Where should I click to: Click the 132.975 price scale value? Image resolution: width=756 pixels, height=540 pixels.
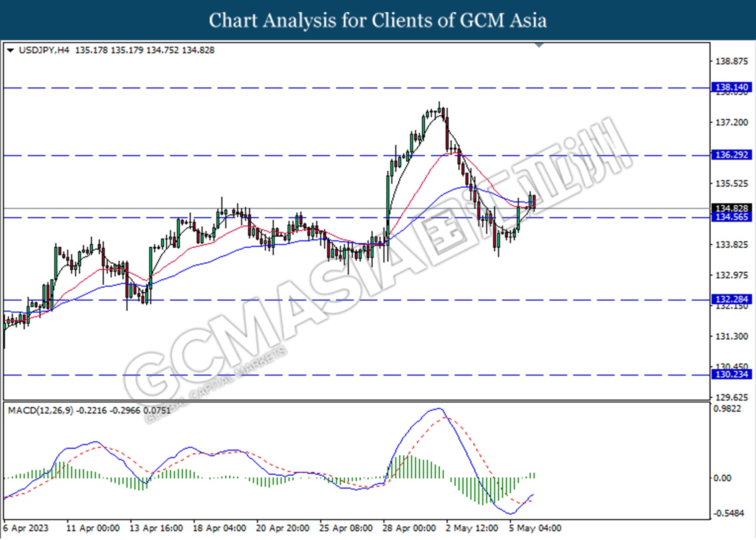(x=731, y=275)
